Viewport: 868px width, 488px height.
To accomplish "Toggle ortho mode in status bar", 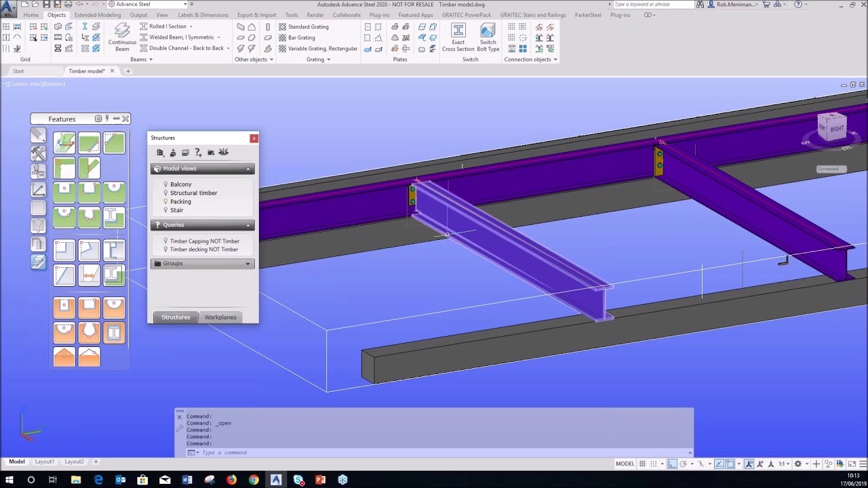I will point(672,464).
